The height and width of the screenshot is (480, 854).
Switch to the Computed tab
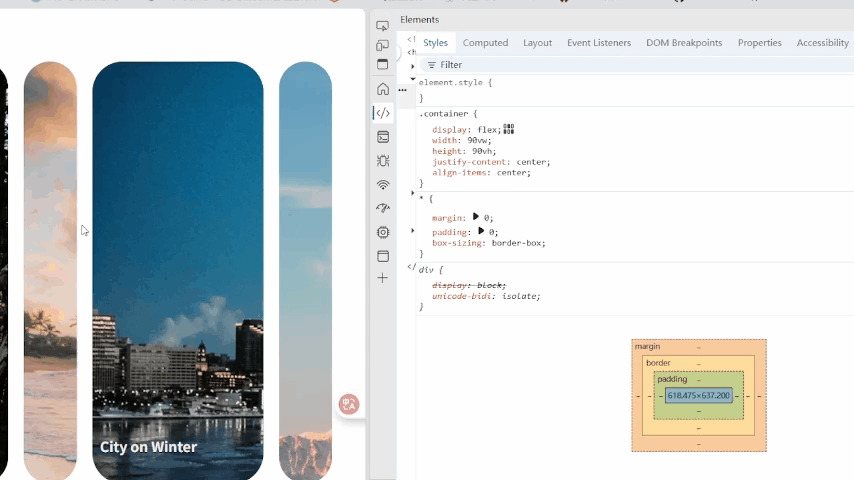coord(485,42)
